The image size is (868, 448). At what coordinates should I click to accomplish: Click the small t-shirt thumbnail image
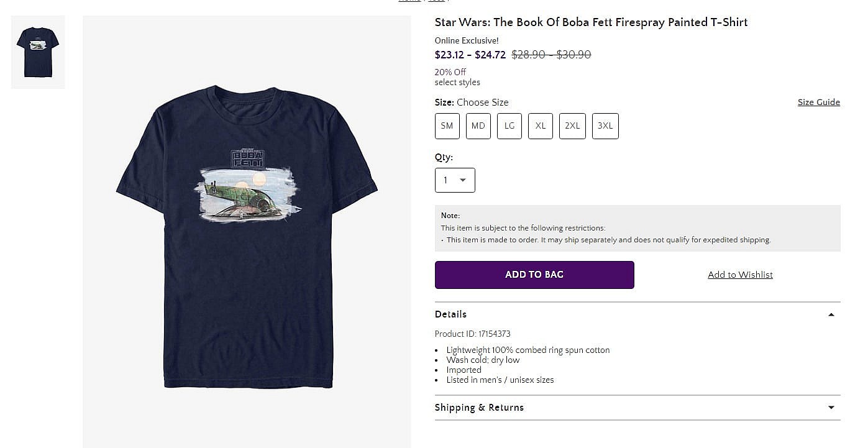pos(38,52)
